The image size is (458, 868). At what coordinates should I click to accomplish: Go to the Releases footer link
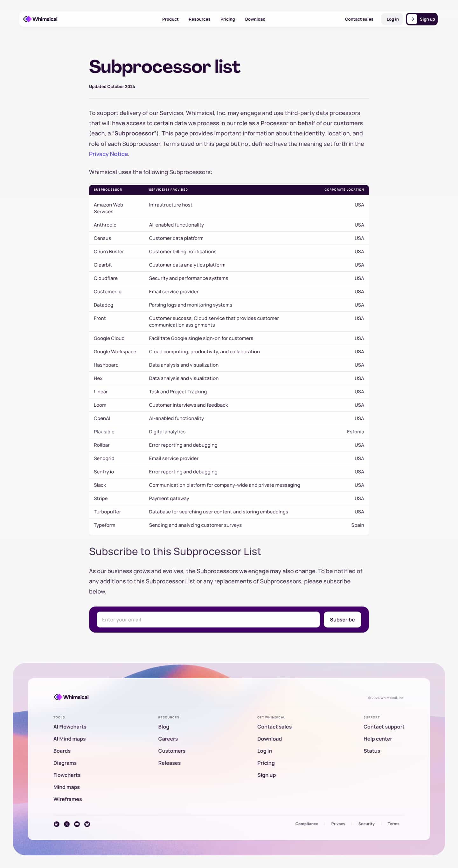click(x=169, y=763)
